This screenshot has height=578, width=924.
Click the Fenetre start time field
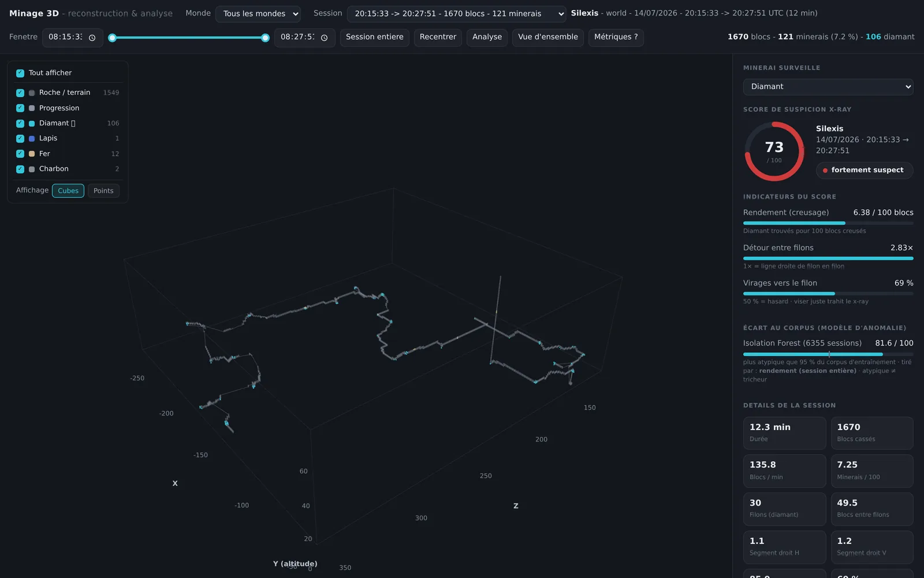73,38
